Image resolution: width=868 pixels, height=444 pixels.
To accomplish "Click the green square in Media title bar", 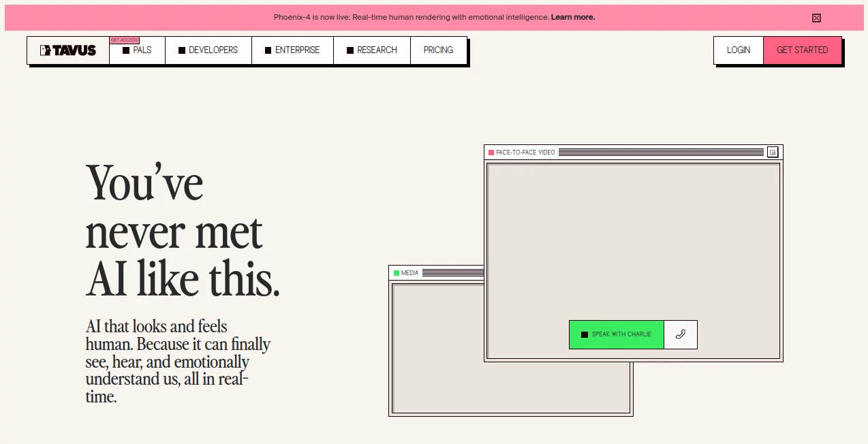I will (397, 273).
